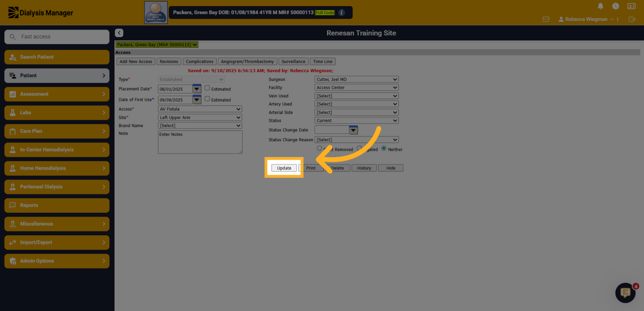Check Estimated next to Date of First Use
The image size is (644, 311).
(207, 99)
